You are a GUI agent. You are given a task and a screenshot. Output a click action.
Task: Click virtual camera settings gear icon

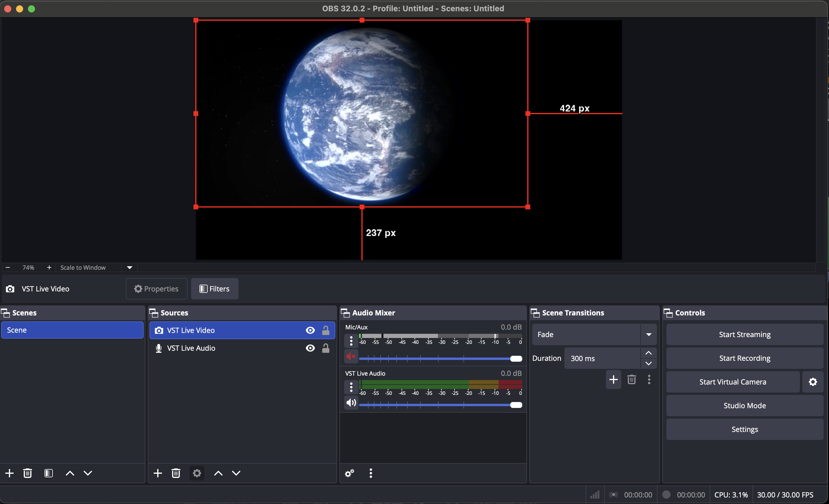coord(812,382)
